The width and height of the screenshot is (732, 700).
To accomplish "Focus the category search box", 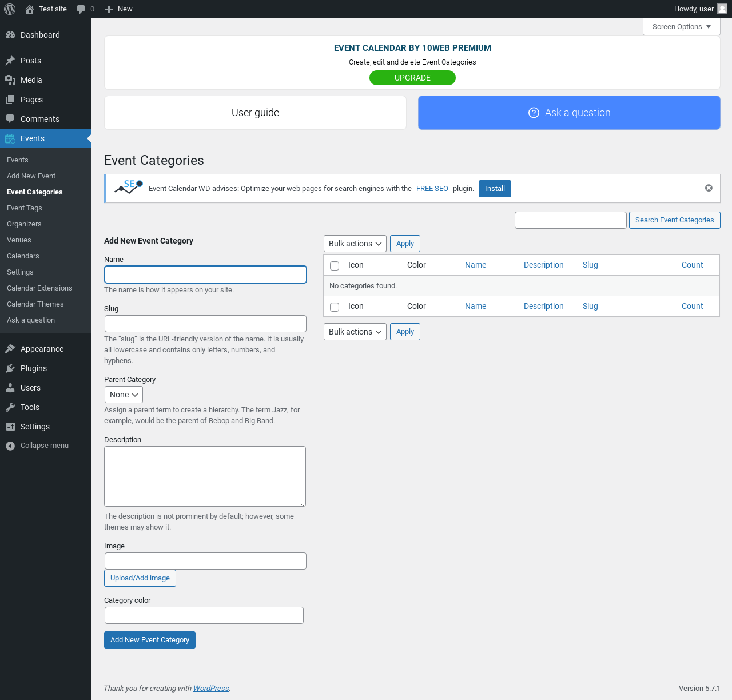I will (x=571, y=220).
